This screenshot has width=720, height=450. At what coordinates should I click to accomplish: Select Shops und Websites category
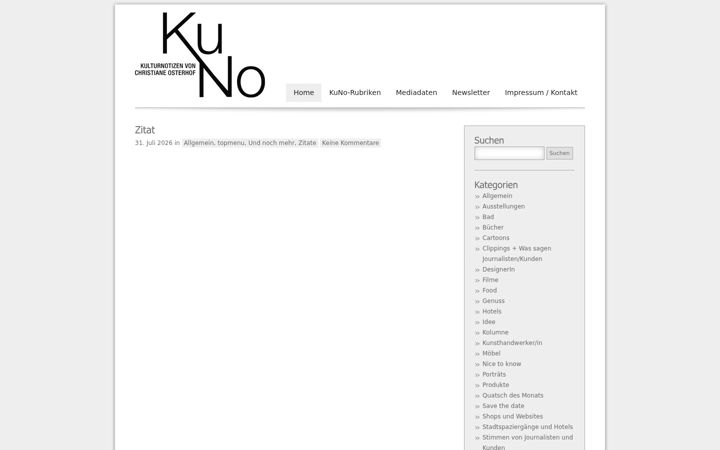click(513, 416)
